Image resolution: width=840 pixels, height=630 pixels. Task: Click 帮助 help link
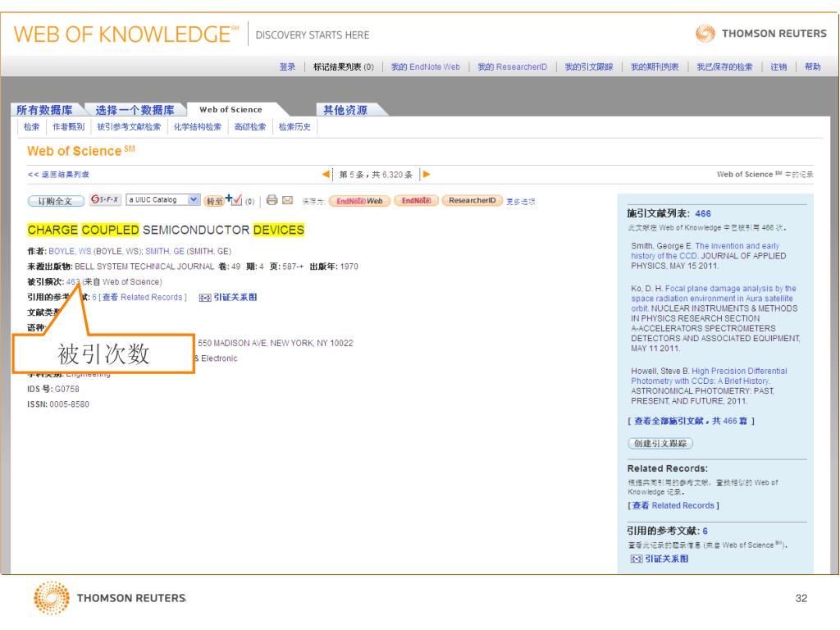813,67
